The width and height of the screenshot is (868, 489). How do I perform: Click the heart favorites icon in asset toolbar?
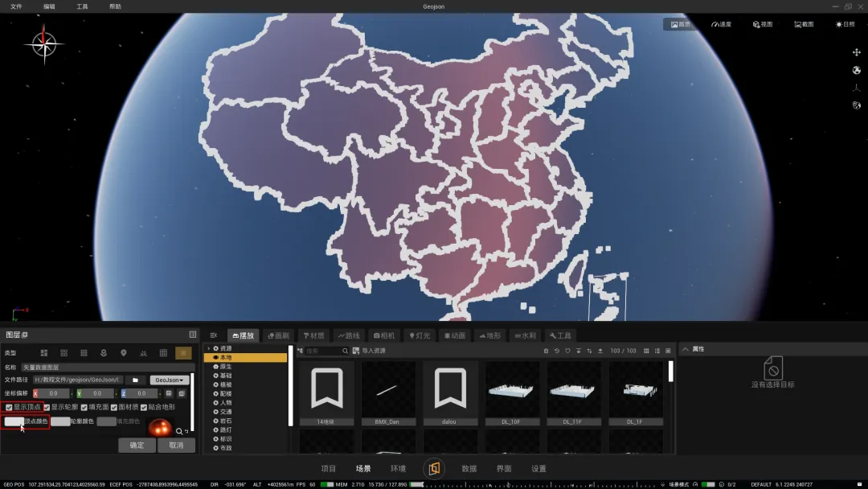[567, 351]
